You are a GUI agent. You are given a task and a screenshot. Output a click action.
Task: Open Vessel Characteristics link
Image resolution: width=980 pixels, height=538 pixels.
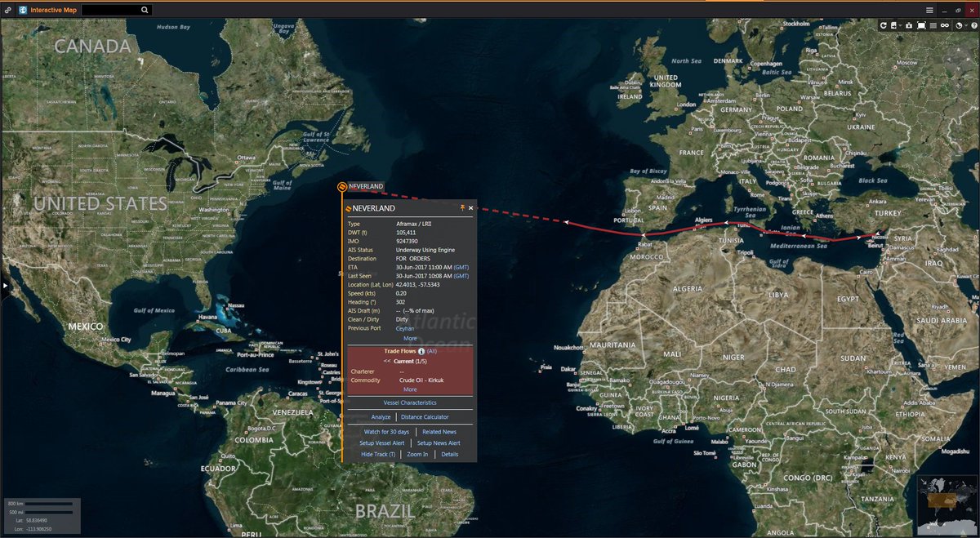point(410,402)
